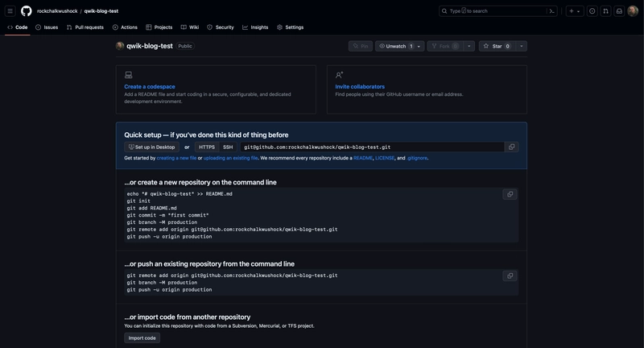Expand the create-new dropdown caret
644x348 pixels.
[x=578, y=11]
